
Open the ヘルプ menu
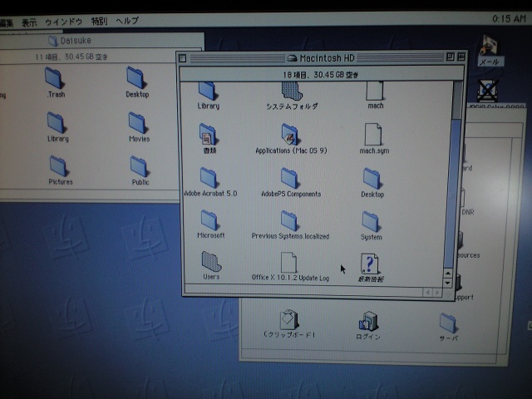point(127,21)
